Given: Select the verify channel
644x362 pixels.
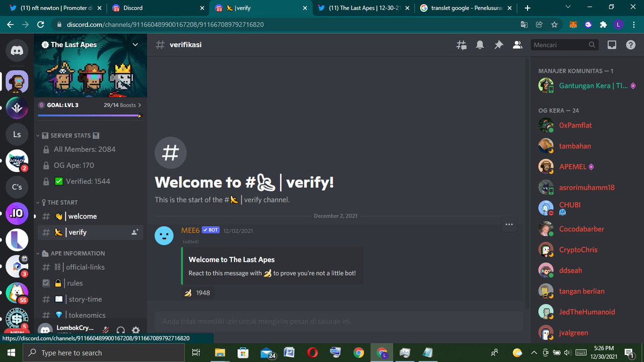Looking at the screenshot, I should pos(90,232).
